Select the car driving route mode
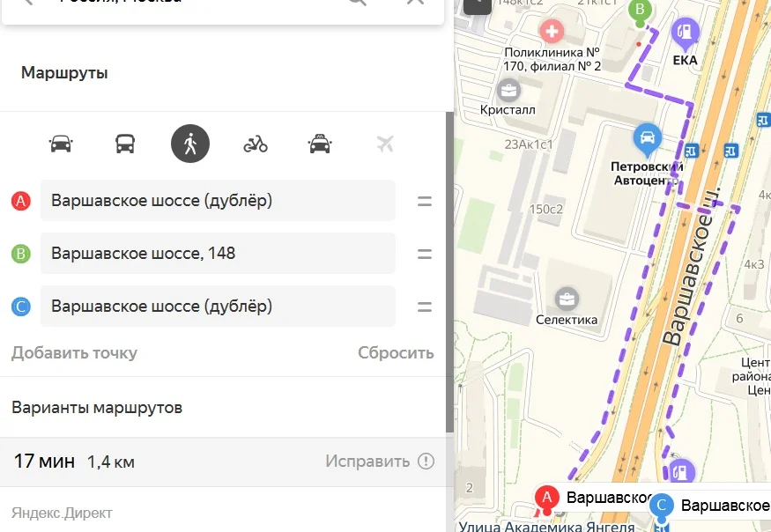The width and height of the screenshot is (771, 532). point(61,144)
